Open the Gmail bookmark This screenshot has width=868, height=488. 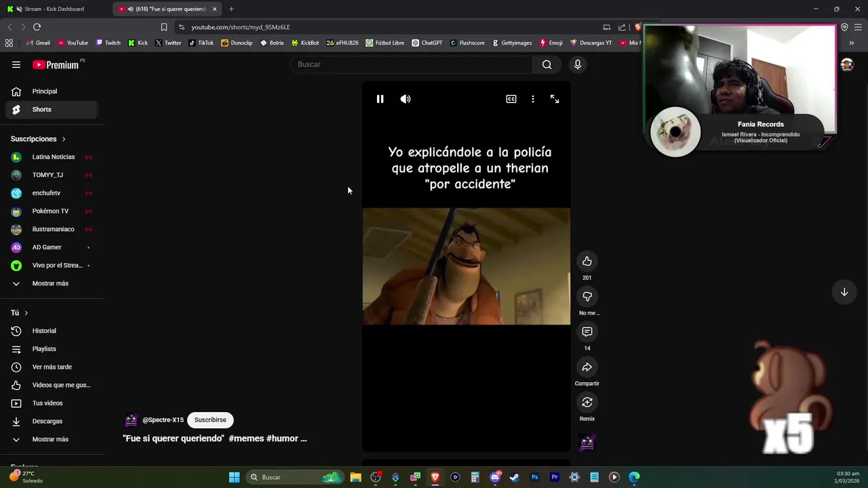tap(38, 43)
